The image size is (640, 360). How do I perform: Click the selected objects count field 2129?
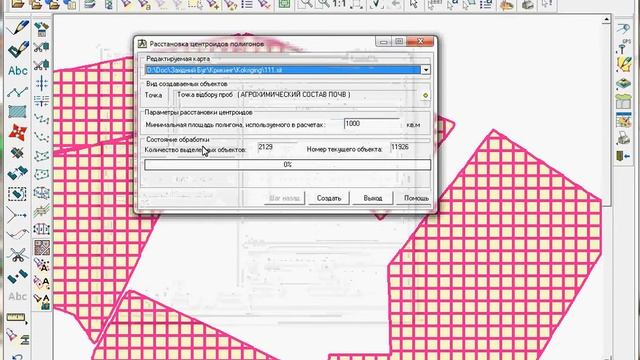[x=278, y=147]
